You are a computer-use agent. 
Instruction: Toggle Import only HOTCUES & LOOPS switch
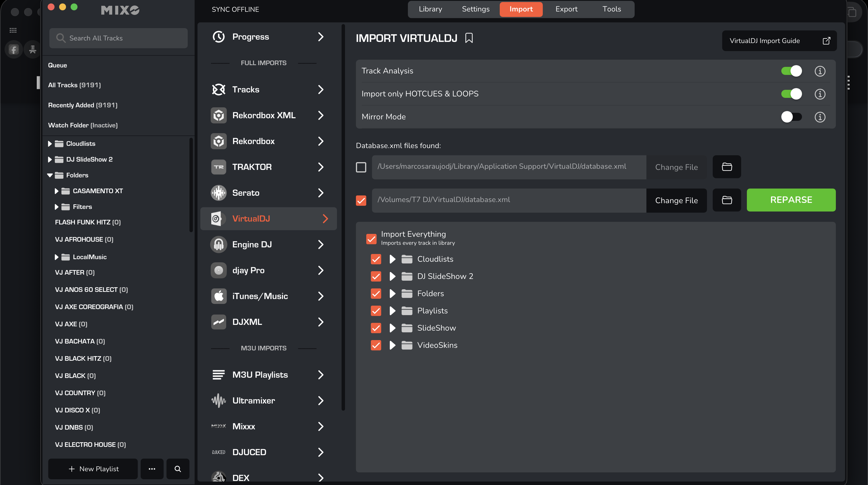[791, 94]
